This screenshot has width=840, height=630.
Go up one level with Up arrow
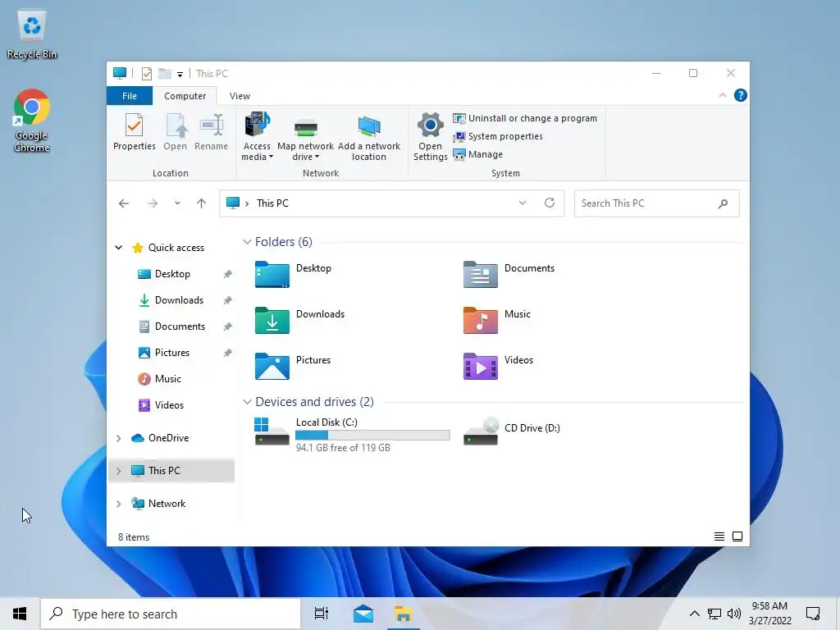(x=202, y=203)
